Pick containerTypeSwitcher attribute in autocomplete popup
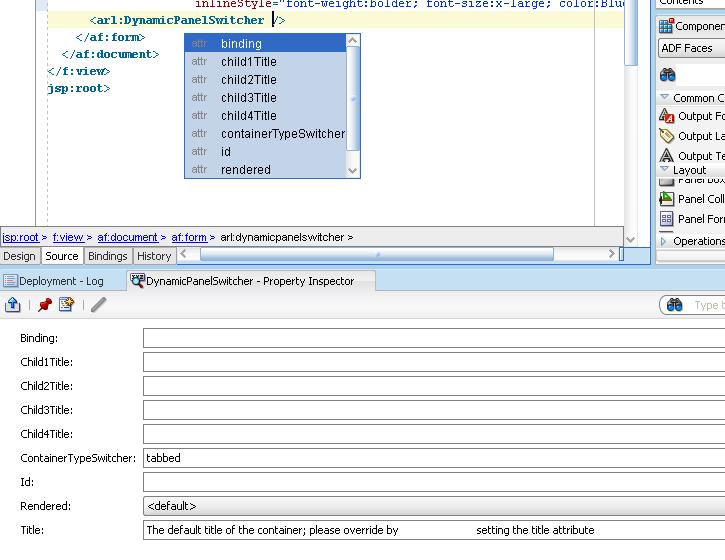This screenshot has width=725, height=560. [x=282, y=134]
